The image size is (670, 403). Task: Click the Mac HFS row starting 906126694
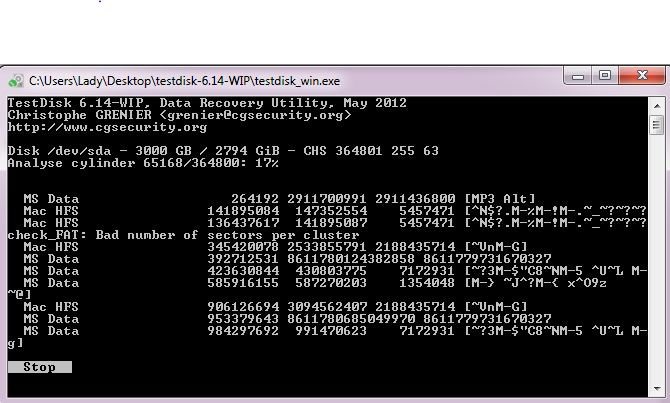coord(275,307)
